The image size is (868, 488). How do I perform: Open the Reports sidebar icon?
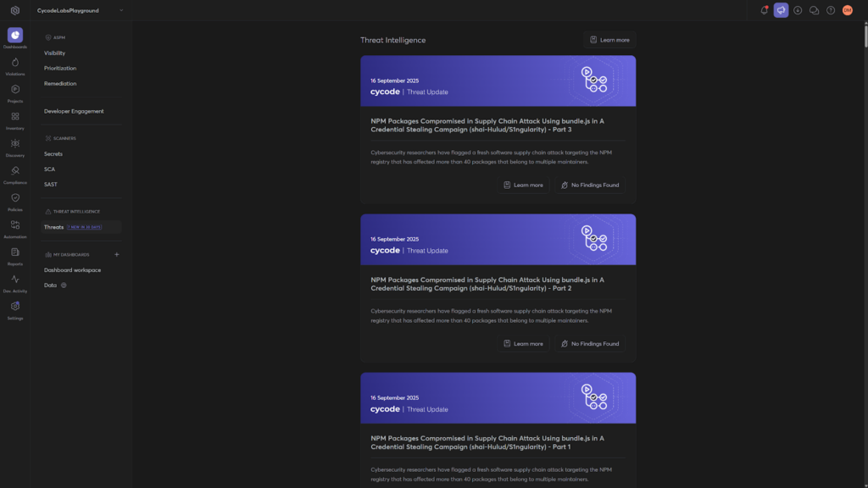point(15,252)
